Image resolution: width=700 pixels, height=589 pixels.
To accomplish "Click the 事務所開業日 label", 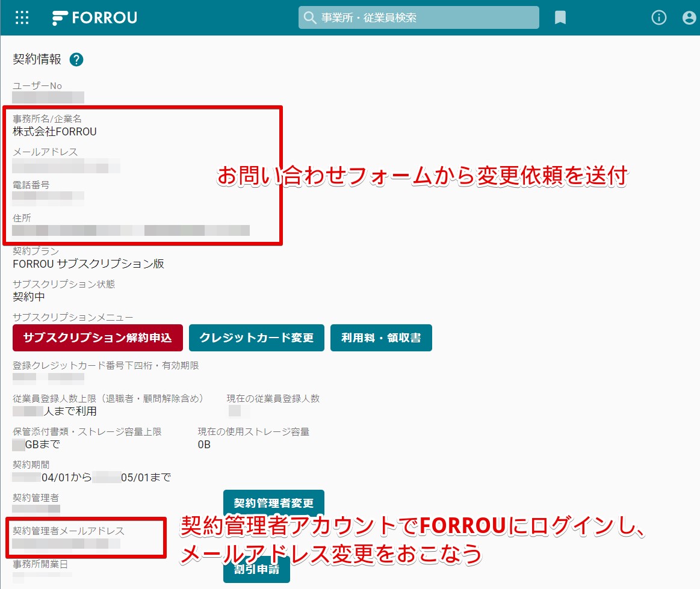I will (40, 564).
